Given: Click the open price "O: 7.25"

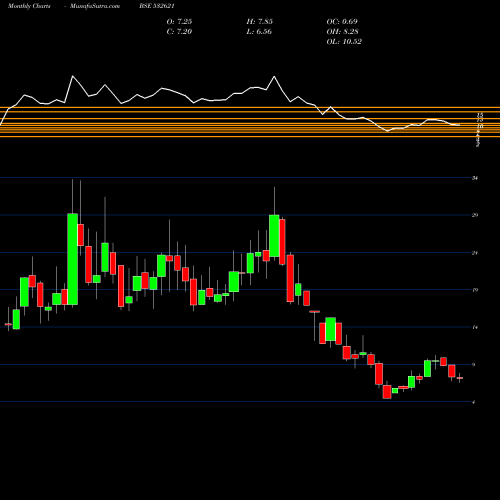Looking at the screenshot, I should pyautogui.click(x=179, y=22).
